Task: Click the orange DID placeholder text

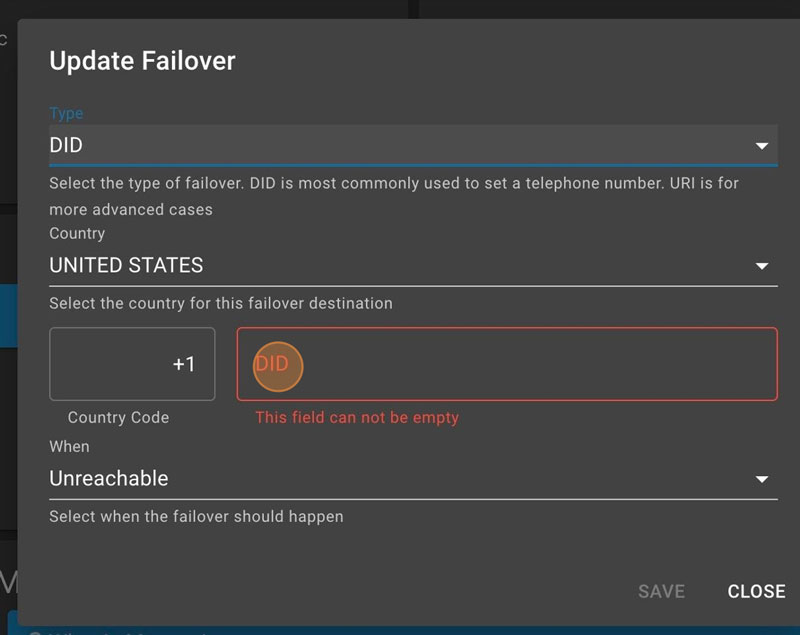Action: tap(272, 364)
